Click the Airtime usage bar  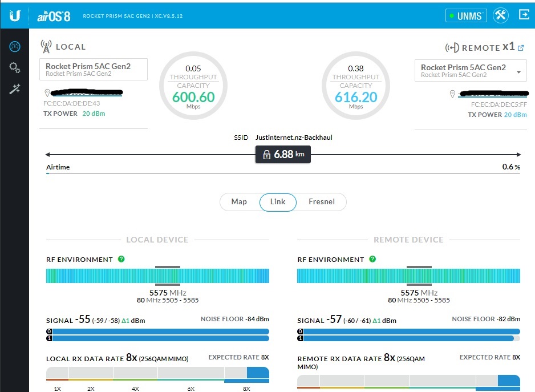(x=283, y=173)
